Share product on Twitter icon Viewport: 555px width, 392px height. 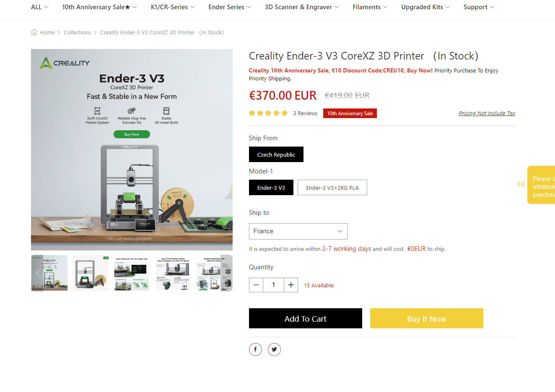click(x=274, y=349)
